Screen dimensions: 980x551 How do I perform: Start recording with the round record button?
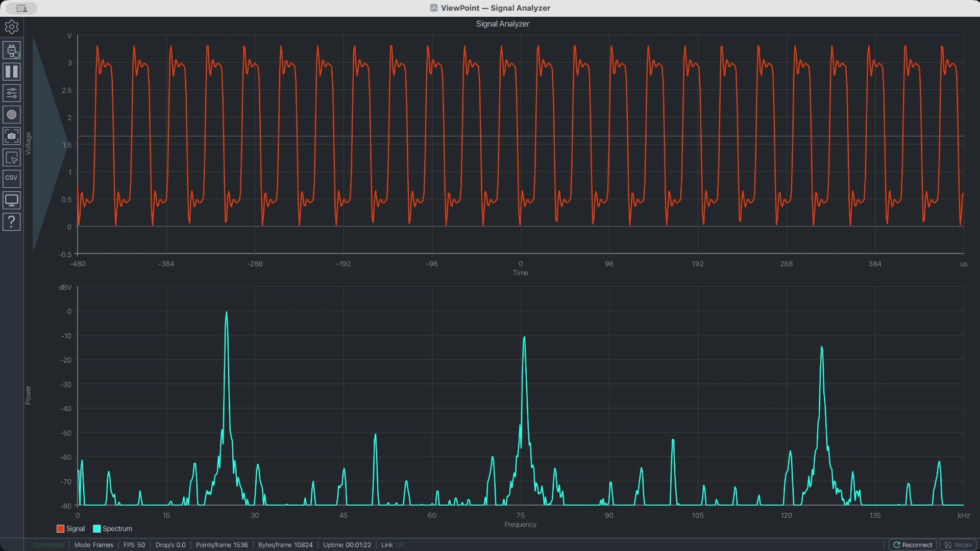pos(11,114)
